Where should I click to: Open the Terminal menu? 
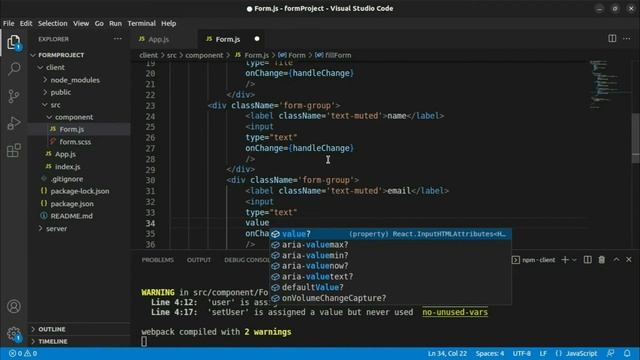[x=141, y=23]
